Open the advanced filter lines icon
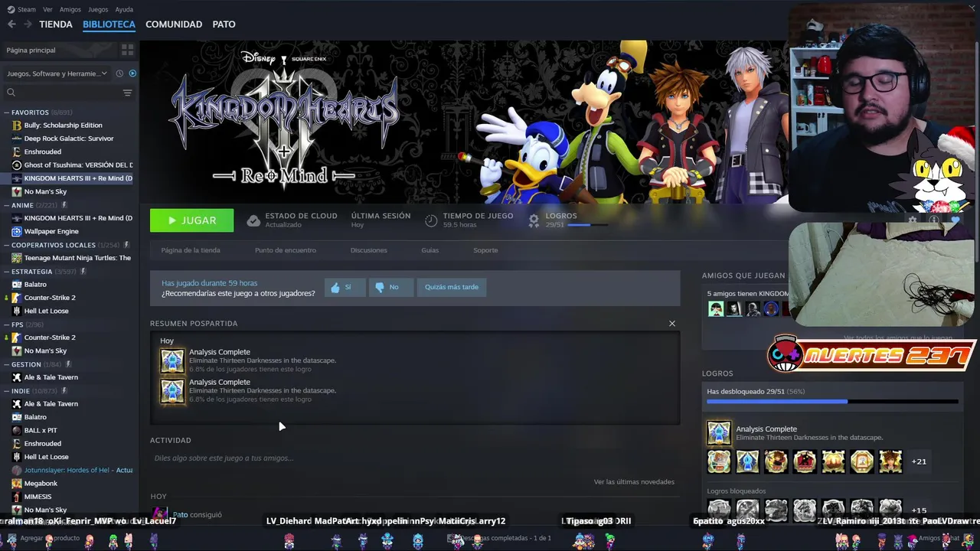This screenshot has height=551, width=980. (127, 93)
